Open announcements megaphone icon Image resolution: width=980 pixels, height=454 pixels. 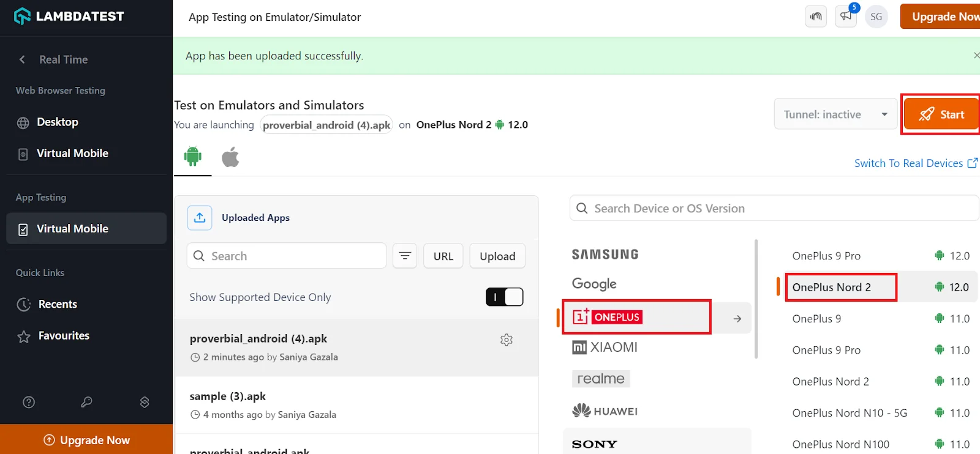pos(846,17)
